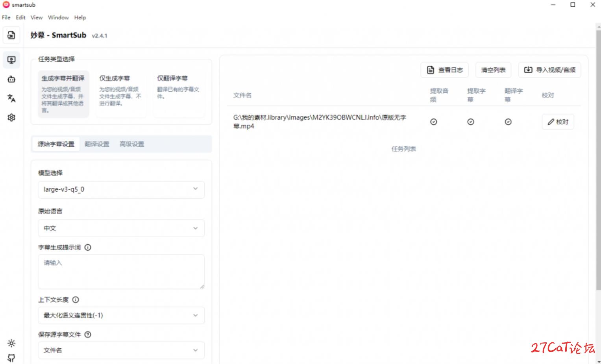This screenshot has height=364, width=601.
Task: Open the Window menu
Action: 58,17
